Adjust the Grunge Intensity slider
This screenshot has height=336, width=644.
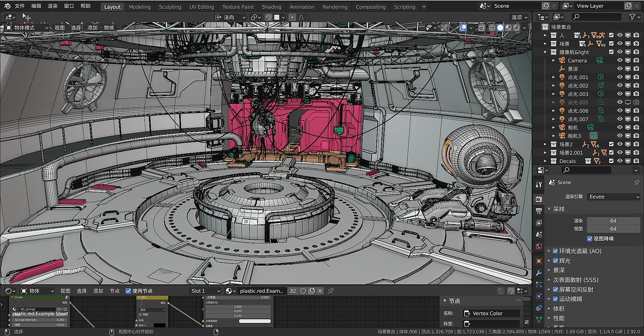(40, 319)
